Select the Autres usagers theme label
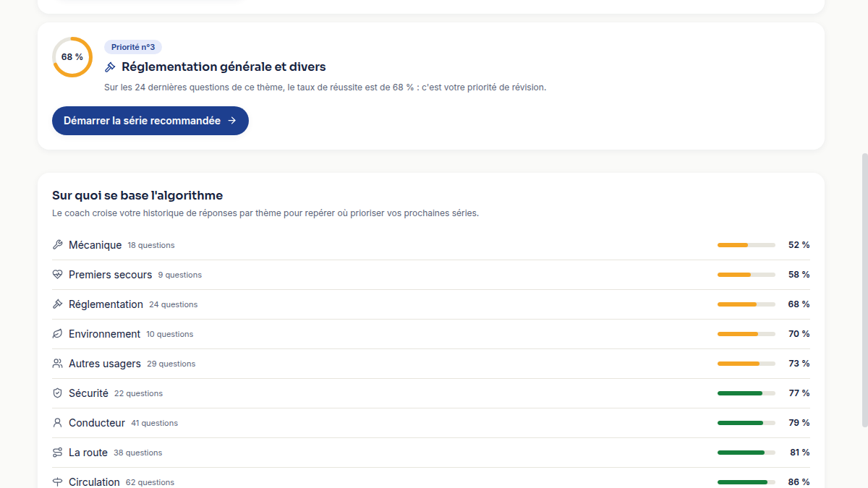The height and width of the screenshot is (488, 868). [105, 364]
